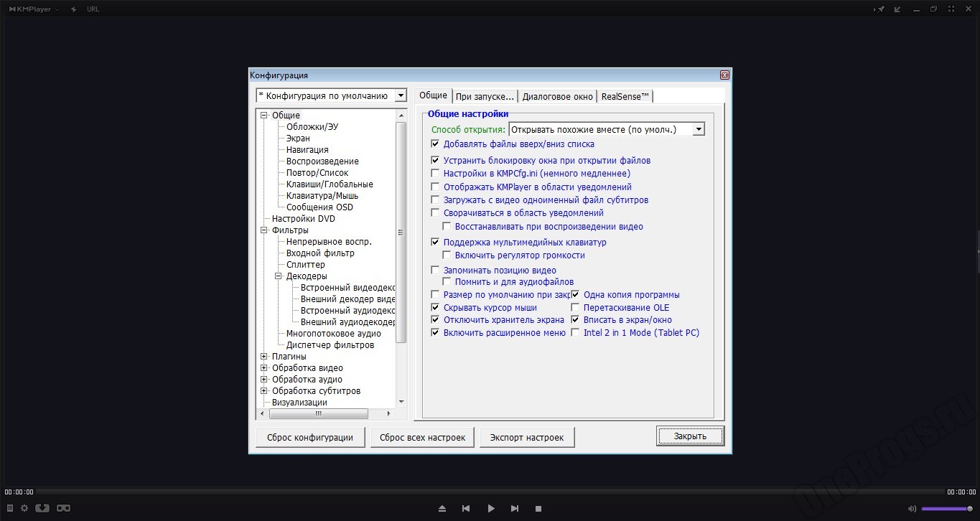980x521 pixels.
Task: Select Настройки DVD in the tree
Action: 304,219
